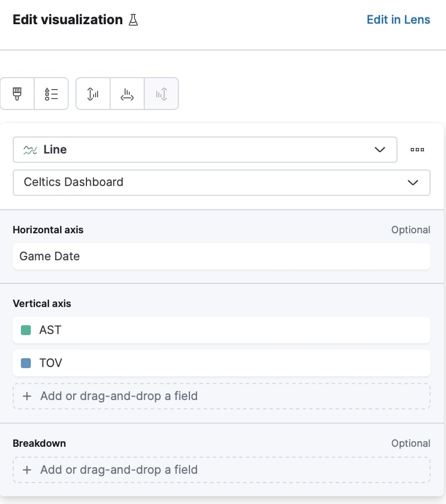446x504 pixels.
Task: Open layer actions three-dots menu
Action: (x=417, y=150)
